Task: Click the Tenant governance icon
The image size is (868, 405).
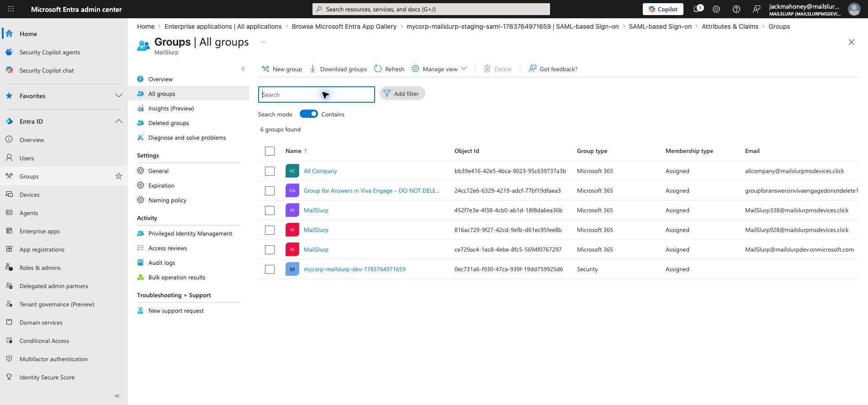Action: click(x=9, y=304)
